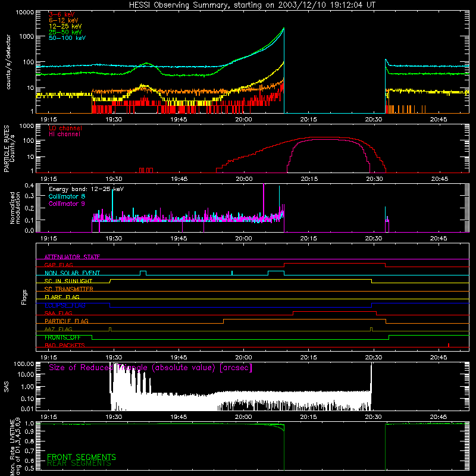Image resolution: width=476 pixels, height=476 pixels.
Task: Click the 0.01 tick on the SAS axis
Action: (x=27, y=409)
